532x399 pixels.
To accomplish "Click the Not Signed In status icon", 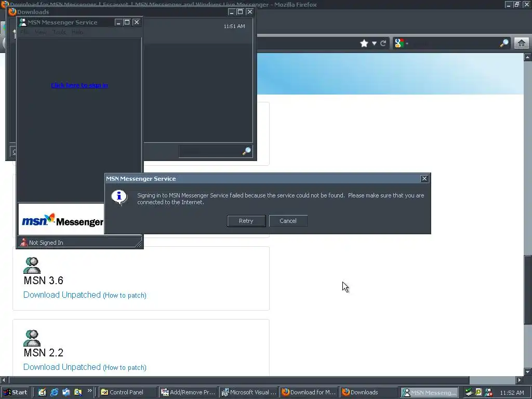I will tap(24, 242).
